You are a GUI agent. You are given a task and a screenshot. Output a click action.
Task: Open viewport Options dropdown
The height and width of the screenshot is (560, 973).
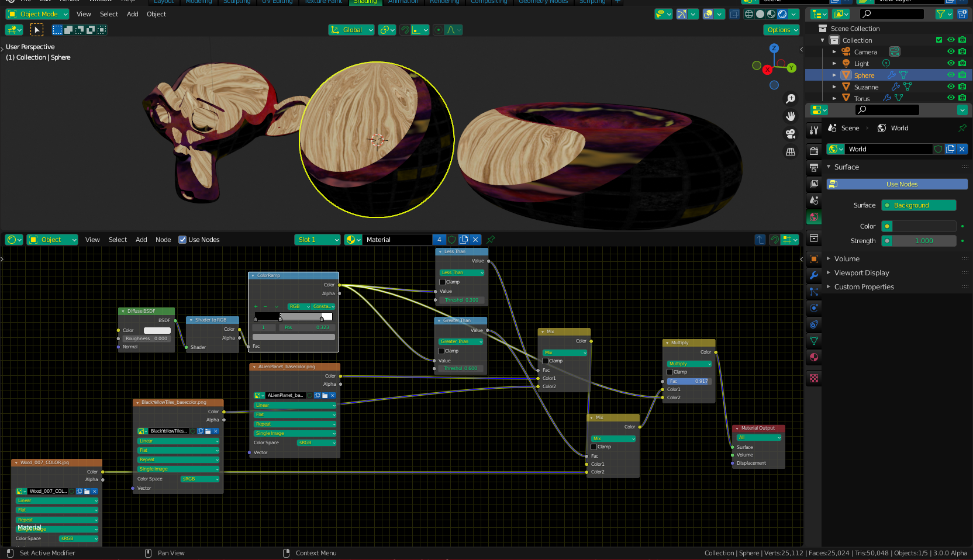[x=782, y=30]
